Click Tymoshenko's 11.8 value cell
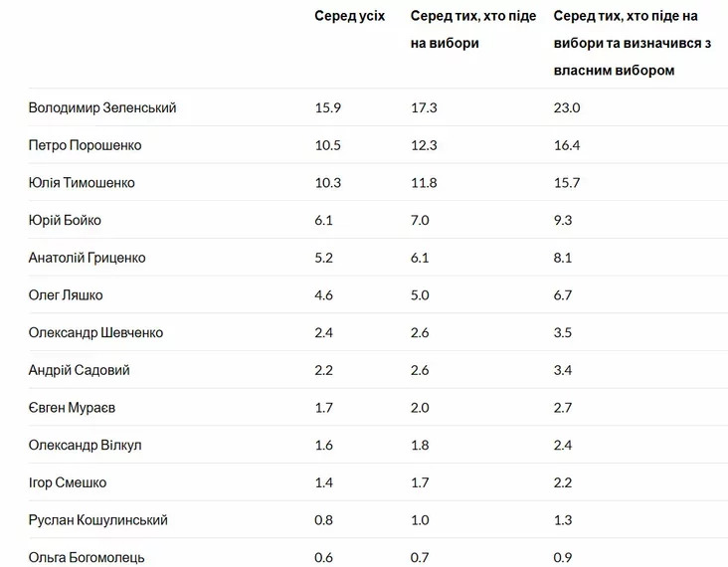This screenshot has width=728, height=567. [424, 182]
